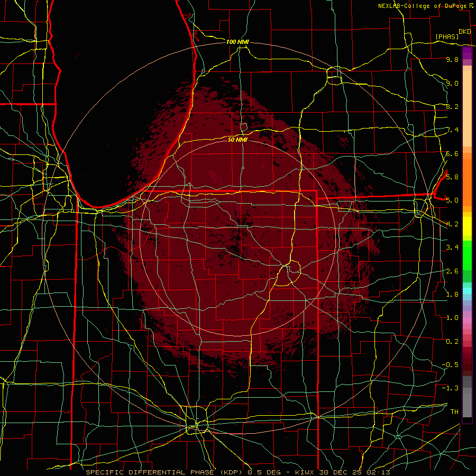Select the cyan band in color legend
The image size is (476, 476).
pyautogui.click(x=467, y=291)
